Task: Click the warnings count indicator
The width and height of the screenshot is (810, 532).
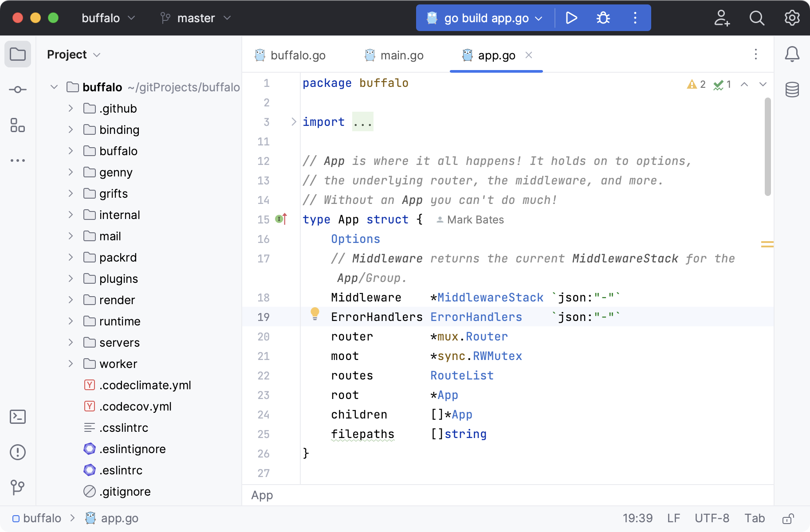Action: click(696, 84)
